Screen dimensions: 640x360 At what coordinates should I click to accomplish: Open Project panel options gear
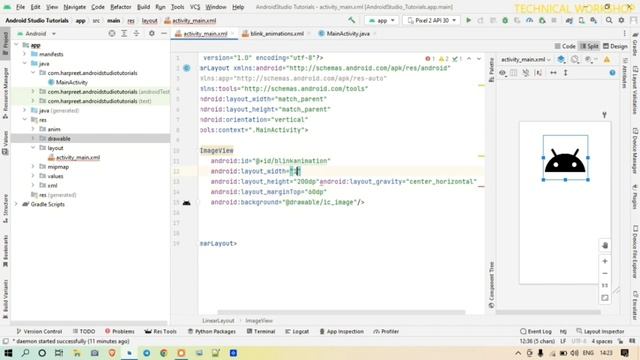[x=151, y=33]
